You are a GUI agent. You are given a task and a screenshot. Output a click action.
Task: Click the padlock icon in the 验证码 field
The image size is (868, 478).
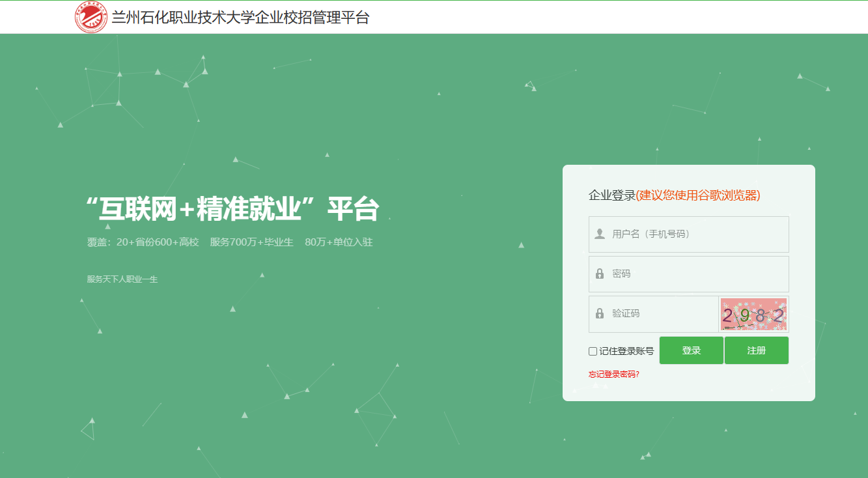[x=600, y=314]
